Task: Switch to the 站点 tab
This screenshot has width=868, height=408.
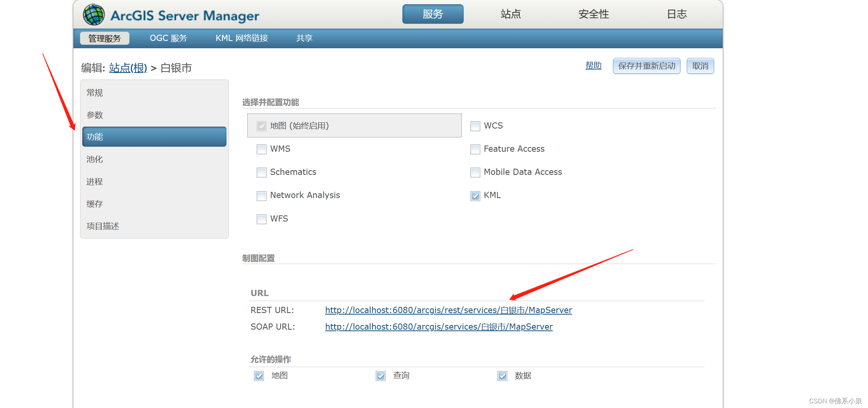Action: [510, 14]
